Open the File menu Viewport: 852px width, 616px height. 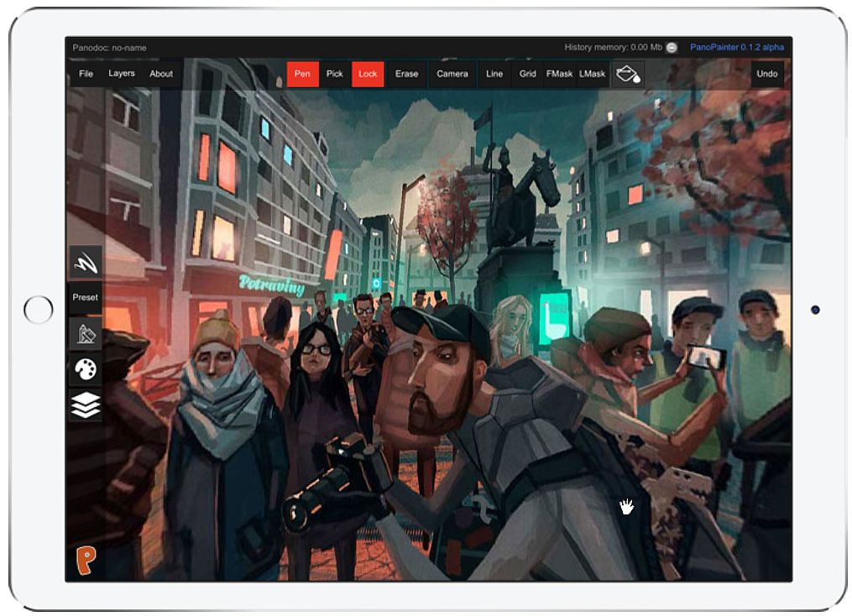point(86,73)
